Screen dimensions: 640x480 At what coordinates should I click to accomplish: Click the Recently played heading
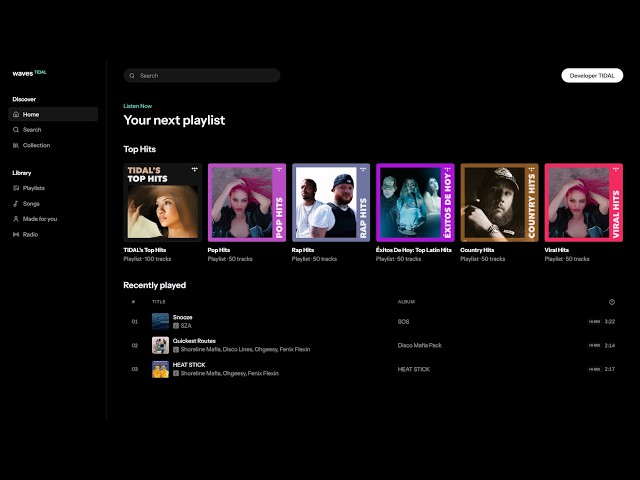tap(155, 285)
